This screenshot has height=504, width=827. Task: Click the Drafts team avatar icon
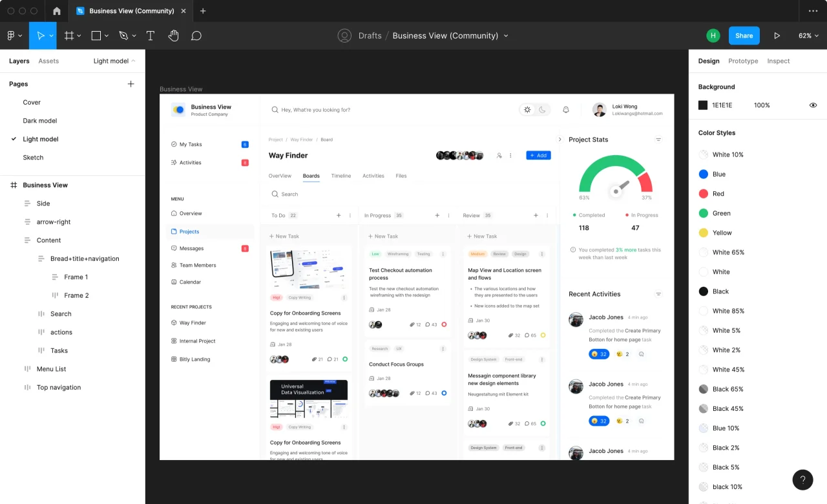(x=344, y=36)
